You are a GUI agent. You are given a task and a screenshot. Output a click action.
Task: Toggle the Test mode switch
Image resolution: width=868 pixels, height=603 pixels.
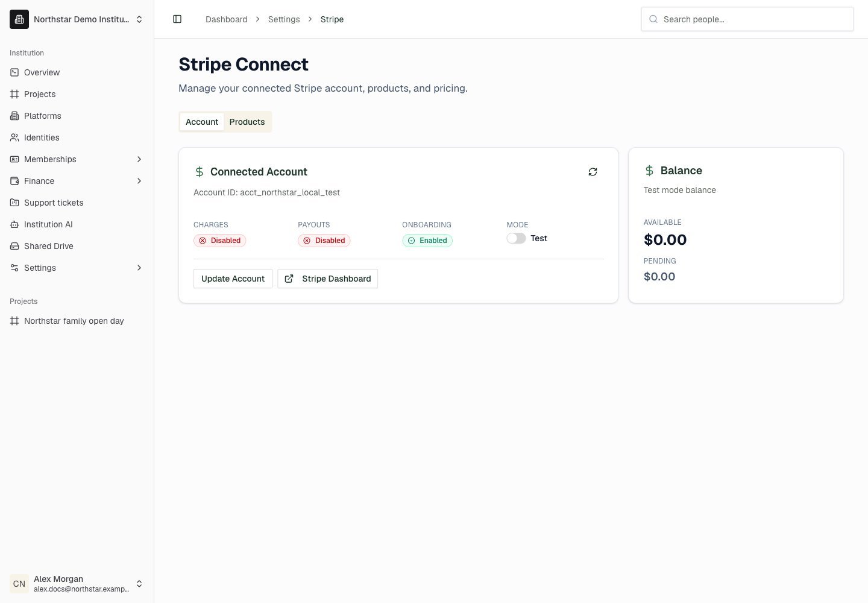click(516, 238)
